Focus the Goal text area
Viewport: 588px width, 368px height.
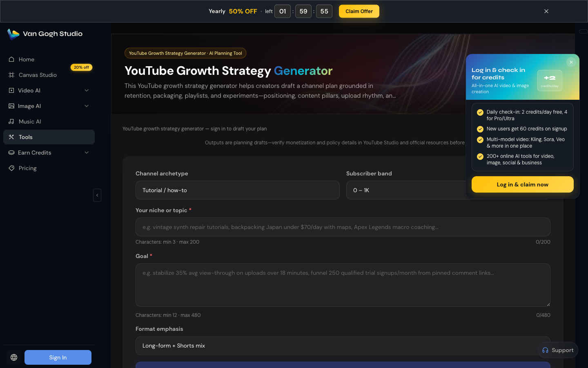[343, 285]
